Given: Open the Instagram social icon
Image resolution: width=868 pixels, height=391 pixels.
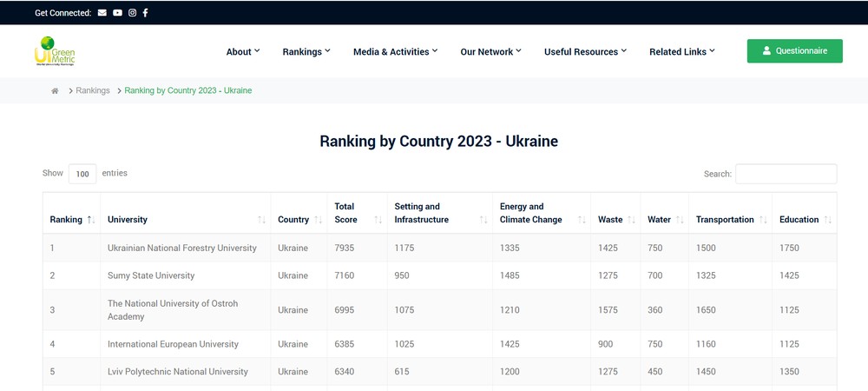Looking at the screenshot, I should point(132,13).
